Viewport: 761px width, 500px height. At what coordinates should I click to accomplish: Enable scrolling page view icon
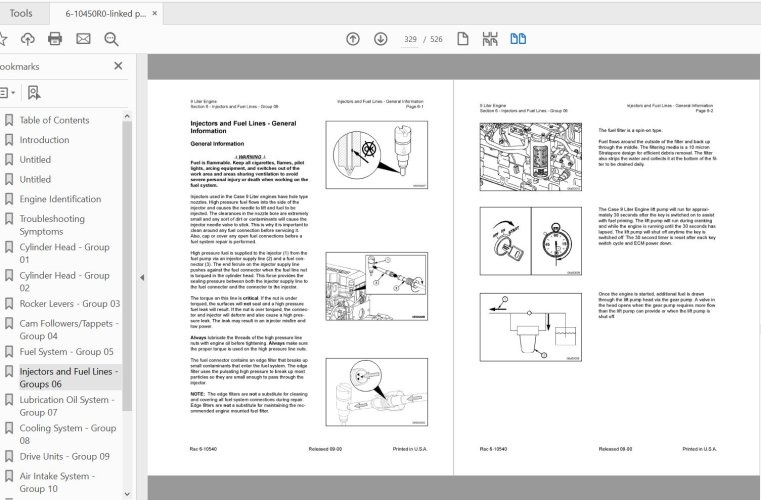[x=490, y=39]
